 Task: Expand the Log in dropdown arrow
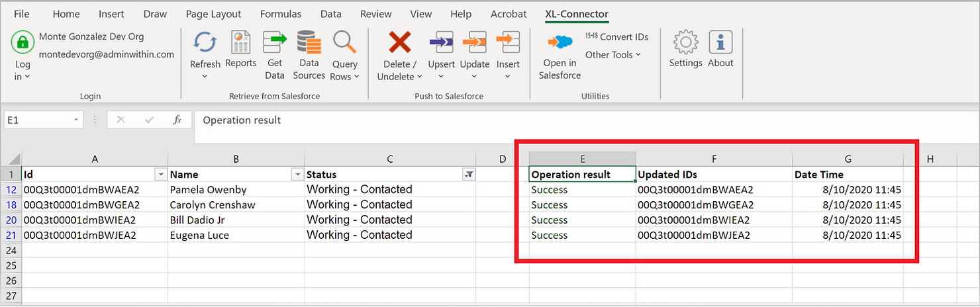coord(28,77)
